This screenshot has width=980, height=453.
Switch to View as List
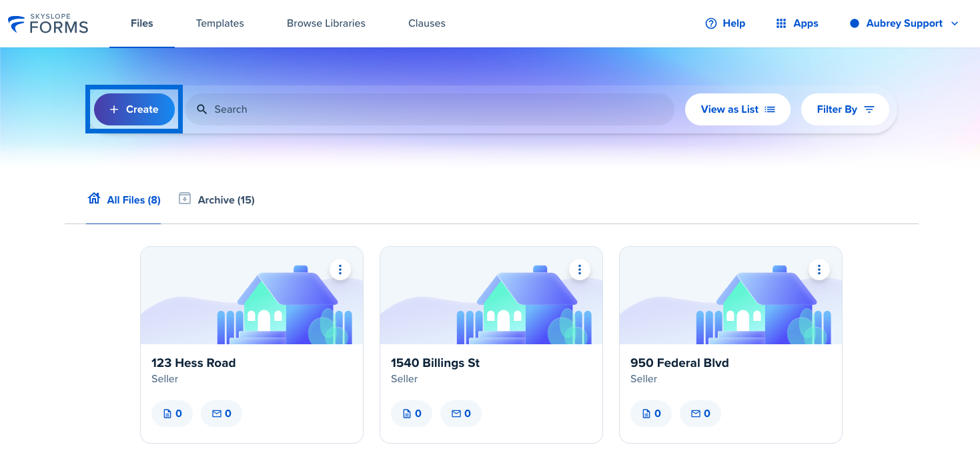(738, 109)
